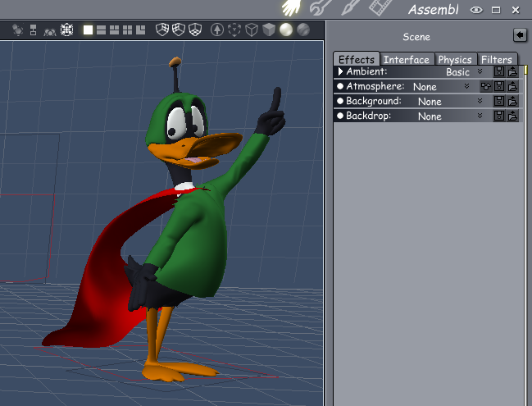Click the Atmosphere None value
The height and width of the screenshot is (406, 532).
(425, 87)
